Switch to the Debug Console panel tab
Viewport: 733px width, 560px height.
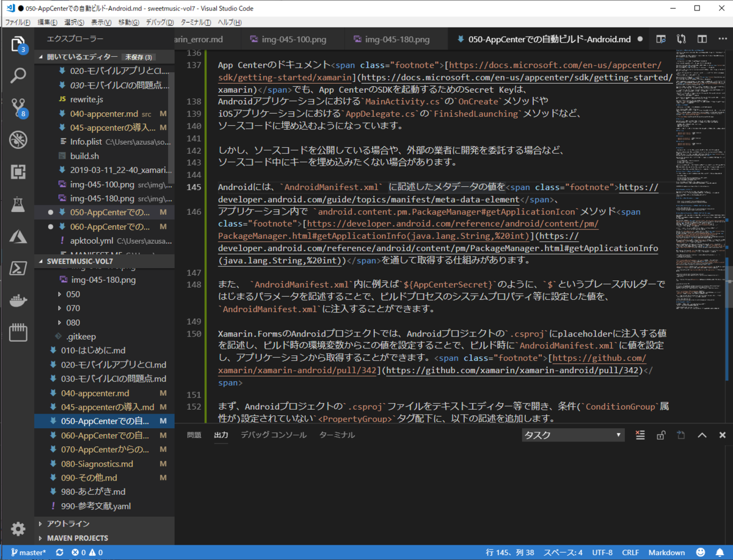[273, 435]
